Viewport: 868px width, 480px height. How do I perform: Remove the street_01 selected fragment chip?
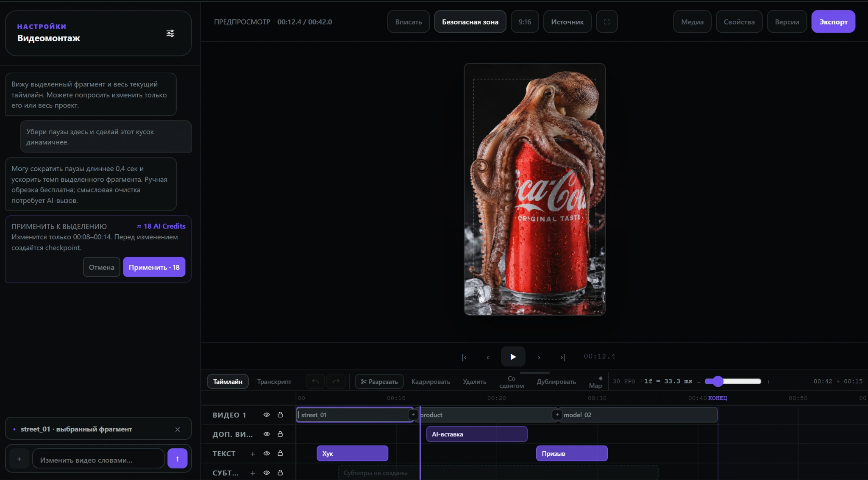[178, 430]
